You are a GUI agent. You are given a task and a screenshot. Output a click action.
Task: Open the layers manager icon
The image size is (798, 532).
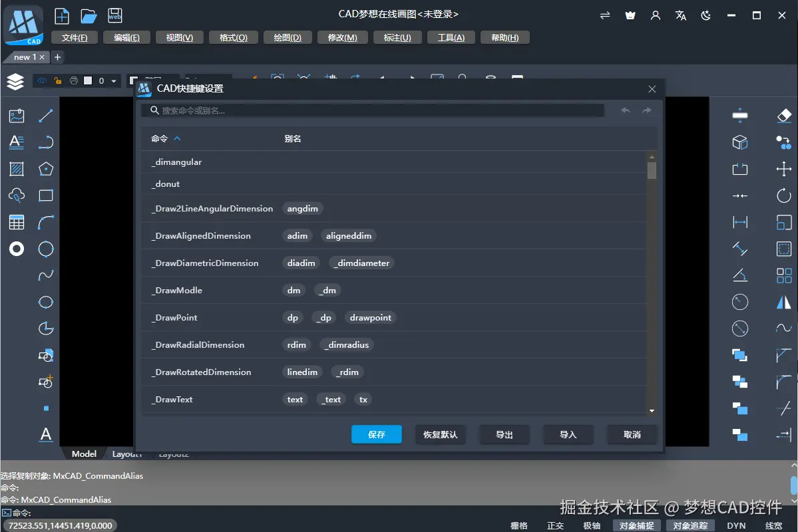click(16, 81)
